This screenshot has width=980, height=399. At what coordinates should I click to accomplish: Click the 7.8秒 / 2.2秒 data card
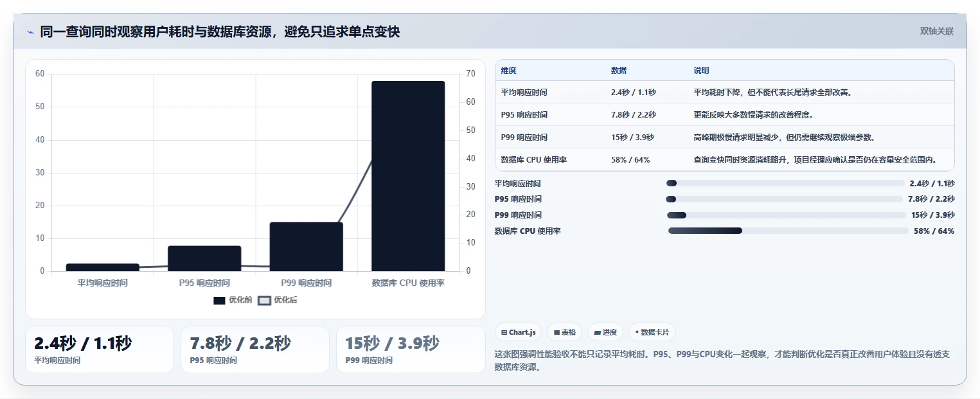point(255,350)
